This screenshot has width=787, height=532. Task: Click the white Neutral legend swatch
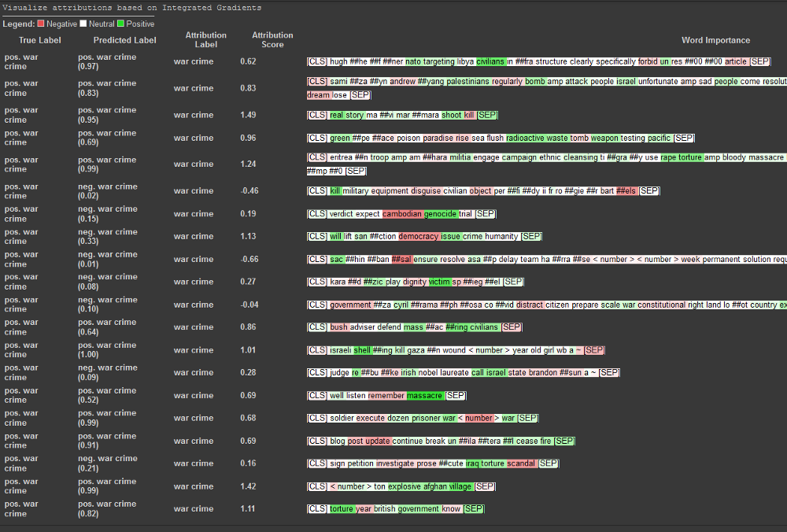[x=83, y=24]
